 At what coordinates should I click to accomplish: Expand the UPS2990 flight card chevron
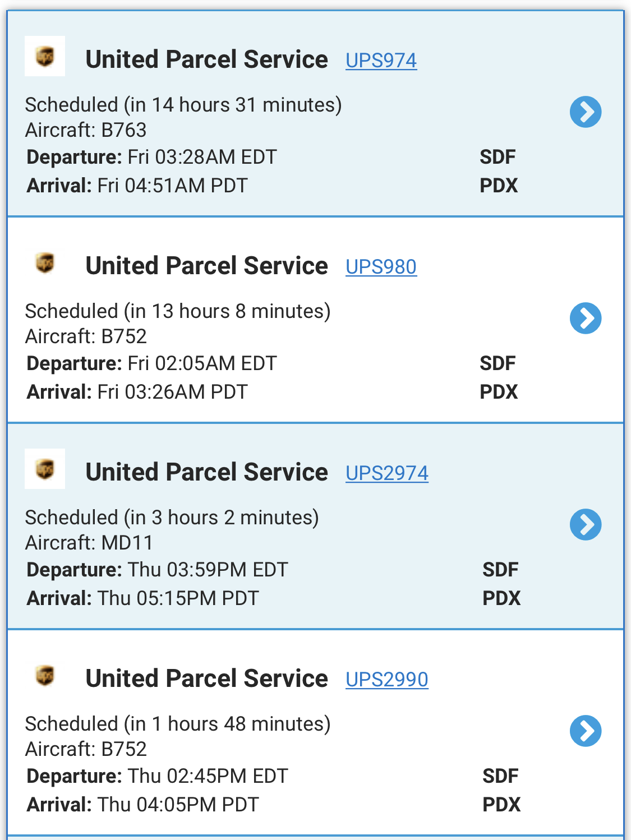pos(586,731)
